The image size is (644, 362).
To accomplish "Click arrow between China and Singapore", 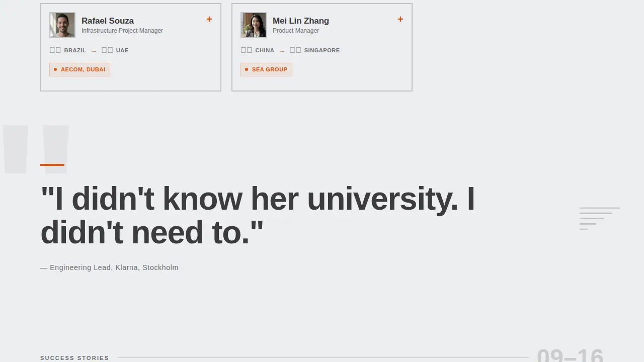I will 282,51.
